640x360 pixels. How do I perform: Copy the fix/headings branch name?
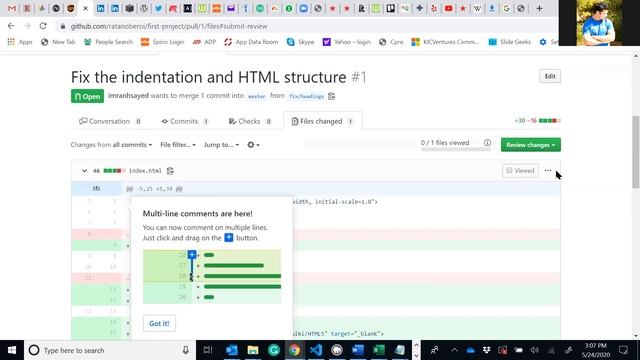point(331,96)
